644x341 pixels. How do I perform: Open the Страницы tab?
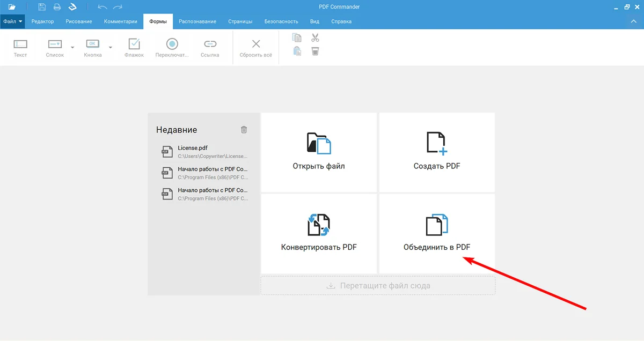pos(240,21)
